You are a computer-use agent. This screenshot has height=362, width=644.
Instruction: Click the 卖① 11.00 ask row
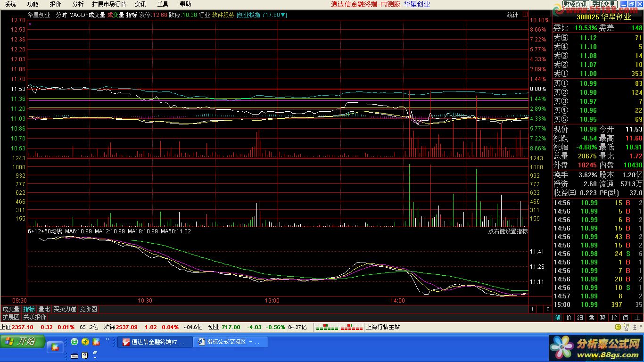pyautogui.click(x=598, y=74)
